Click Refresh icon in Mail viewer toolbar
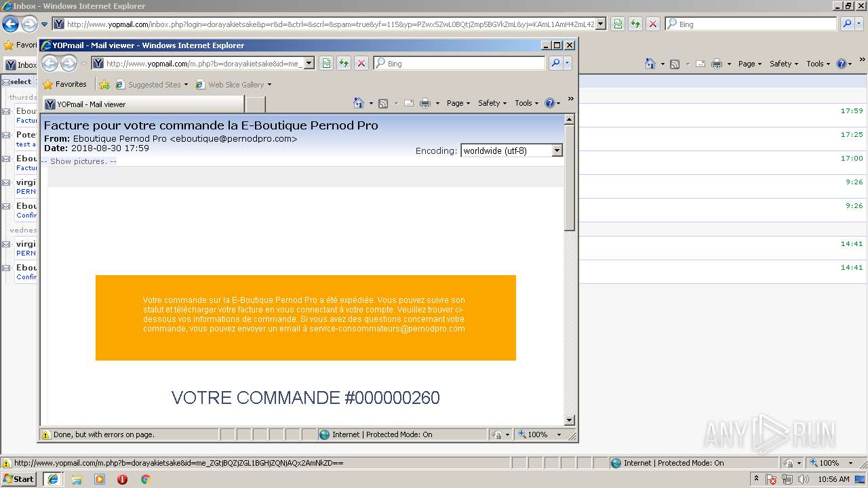This screenshot has height=488, width=868. tap(344, 63)
